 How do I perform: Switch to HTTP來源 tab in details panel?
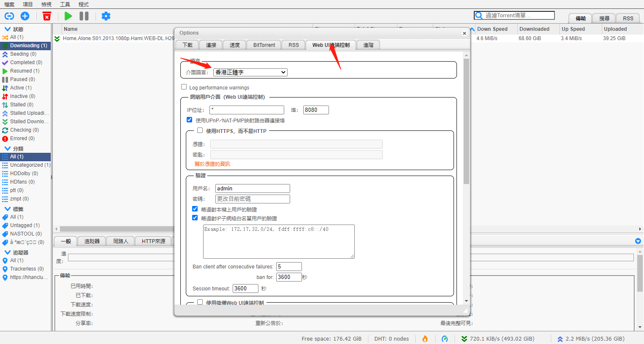point(153,241)
